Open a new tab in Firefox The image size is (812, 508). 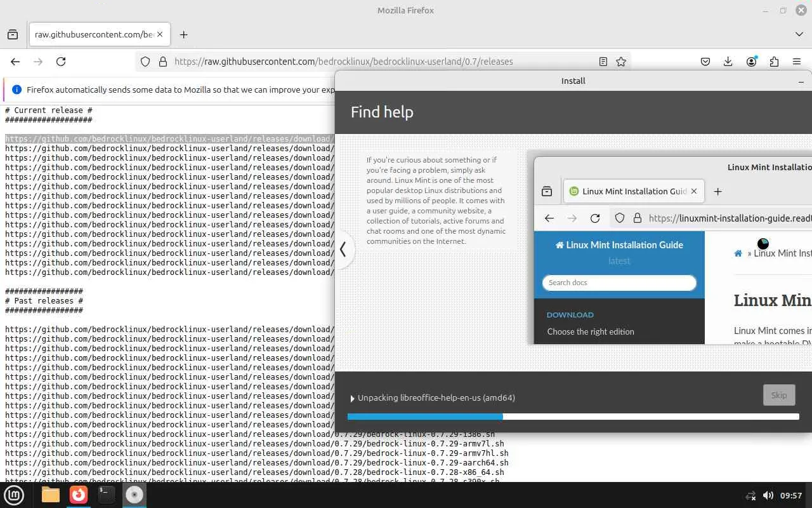[183, 35]
